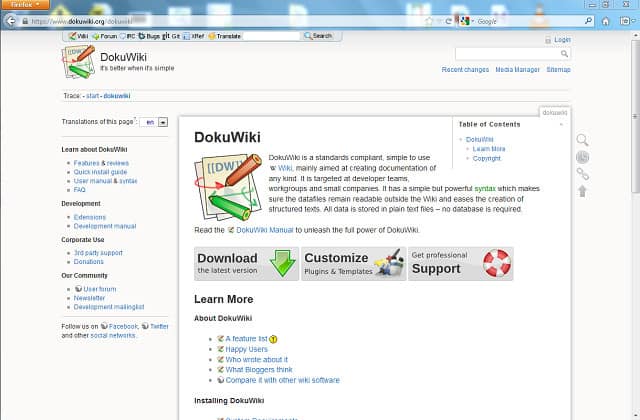The image size is (640, 420).
Task: Open the Firefox menu button
Action: 24,4
